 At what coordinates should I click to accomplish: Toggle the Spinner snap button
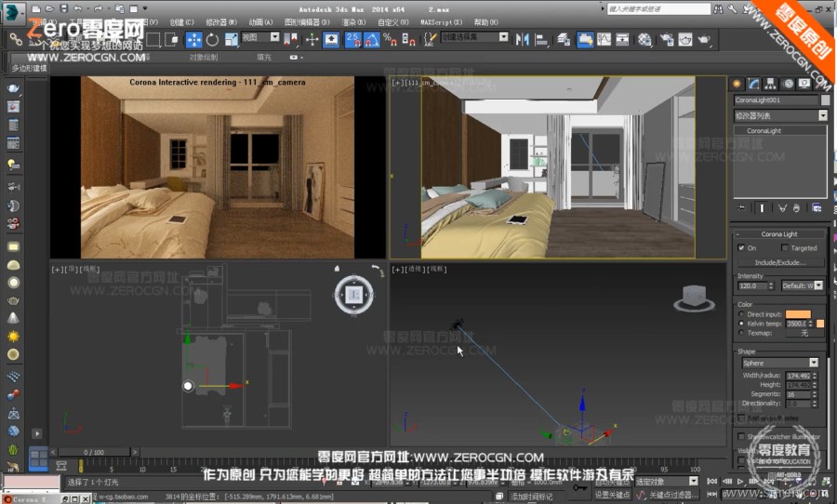click(409, 39)
